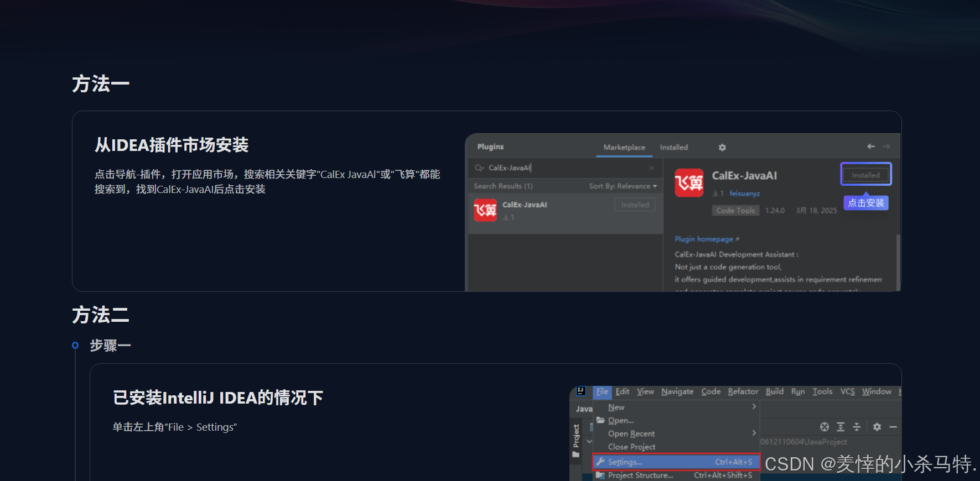Click the "方法二" heading

[x=101, y=315]
